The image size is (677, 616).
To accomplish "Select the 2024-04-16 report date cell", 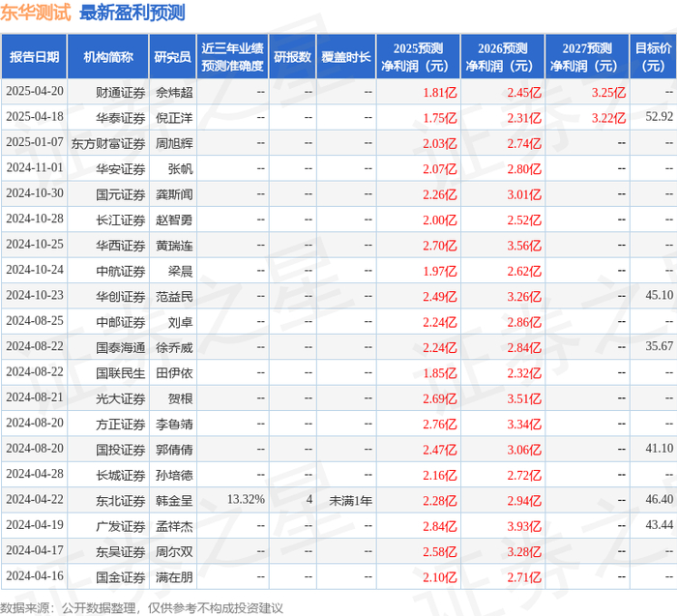I will (35, 575).
